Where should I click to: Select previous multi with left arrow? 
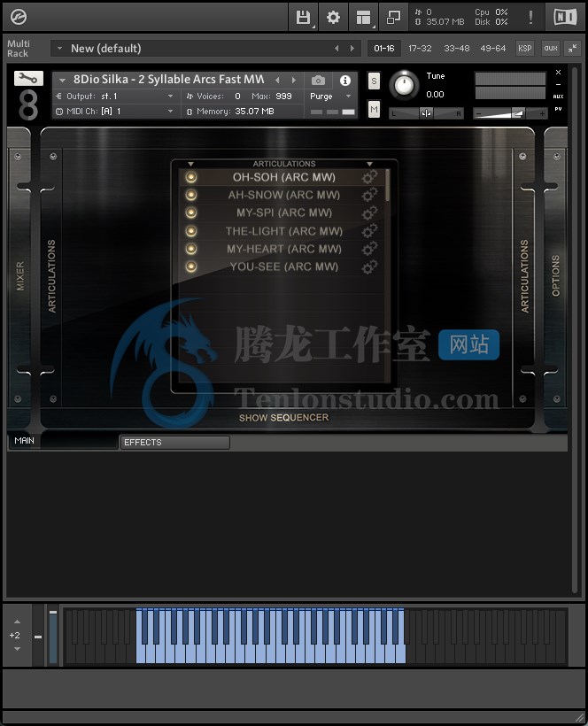(x=337, y=48)
